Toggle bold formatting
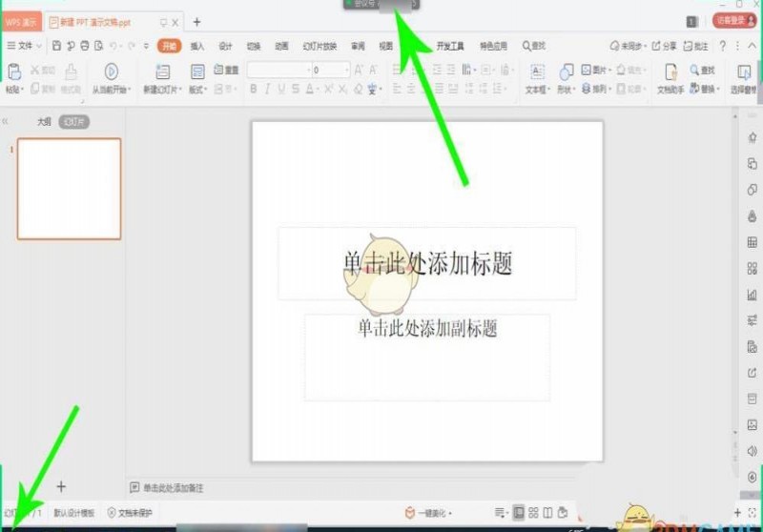 tap(254, 89)
